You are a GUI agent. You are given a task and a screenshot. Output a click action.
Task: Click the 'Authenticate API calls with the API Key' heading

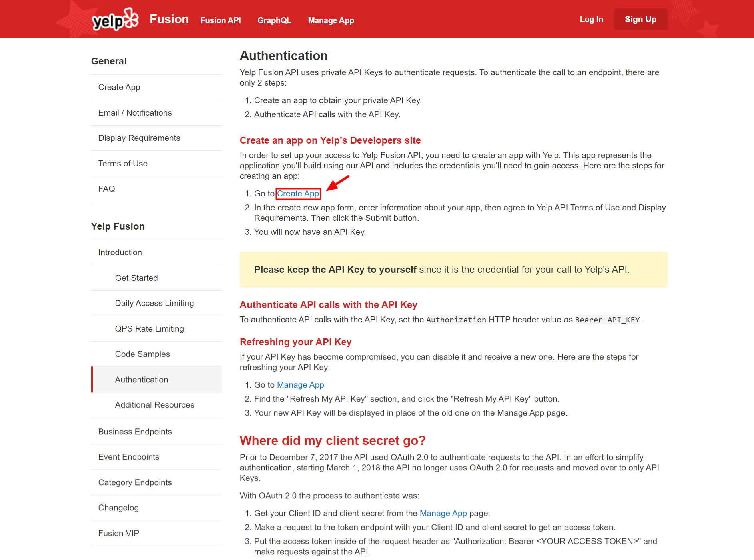329,305
